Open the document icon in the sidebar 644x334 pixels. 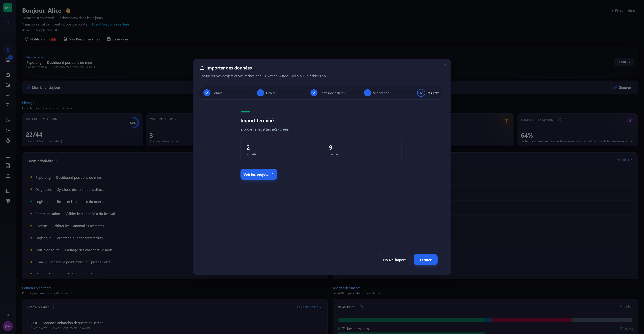click(x=8, y=166)
